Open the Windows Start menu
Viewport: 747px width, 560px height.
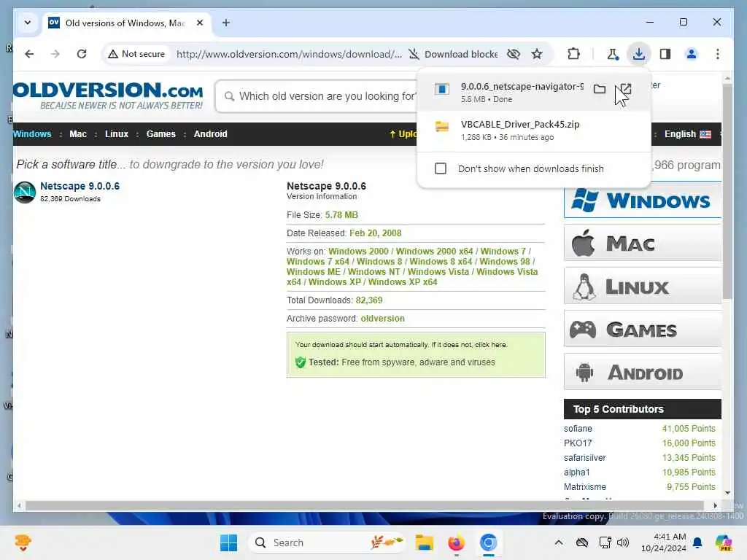click(x=228, y=542)
